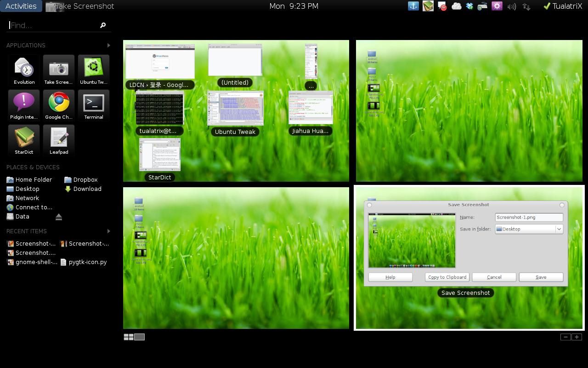Switch to grid workspace view
588x368 pixels.
tap(129, 337)
